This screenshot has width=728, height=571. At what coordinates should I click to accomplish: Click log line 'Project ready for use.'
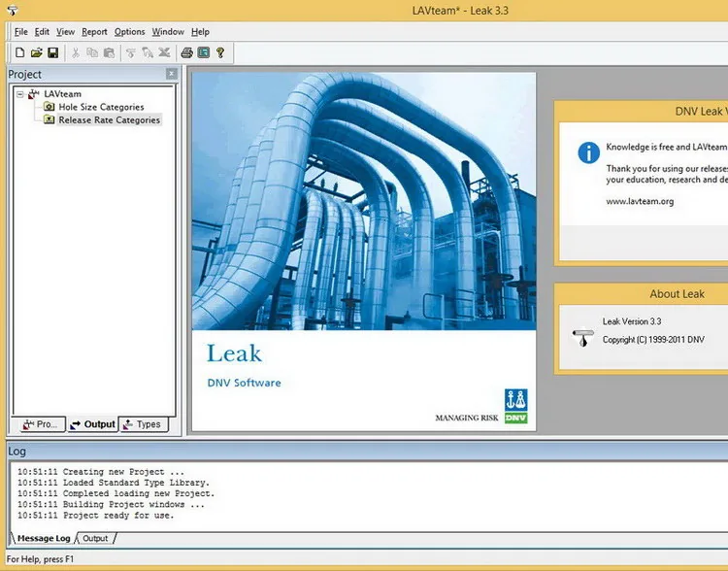coord(96,516)
